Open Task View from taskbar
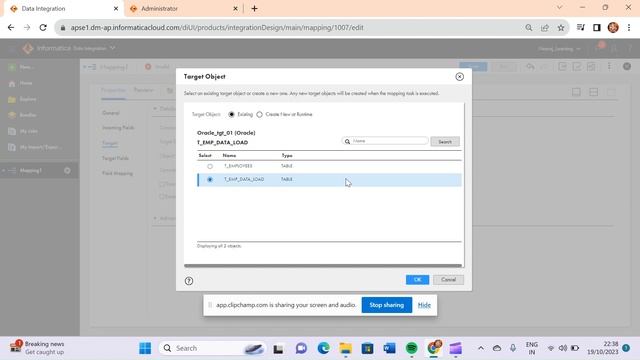The height and width of the screenshot is (360, 640). tap(278, 349)
